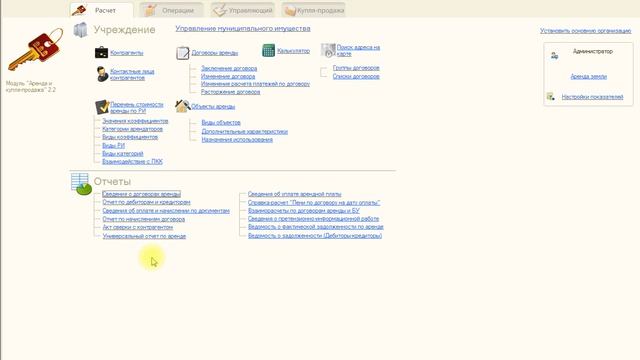Screen dimensions: 640x360
Task: Click the Договоры аренды notepad icon
Action: pyautogui.click(x=182, y=53)
